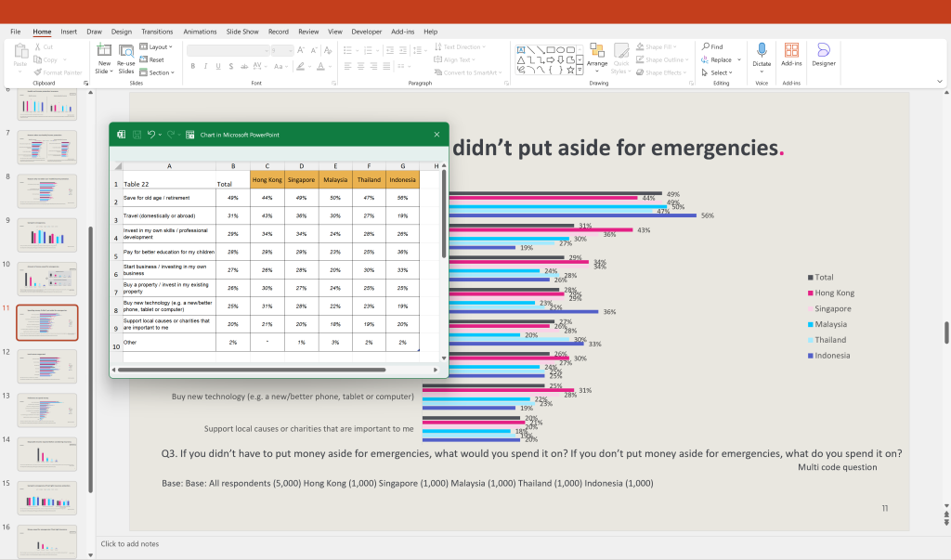This screenshot has height=560, width=951.
Task: Select column B header in spreadsheet
Action: click(233, 165)
